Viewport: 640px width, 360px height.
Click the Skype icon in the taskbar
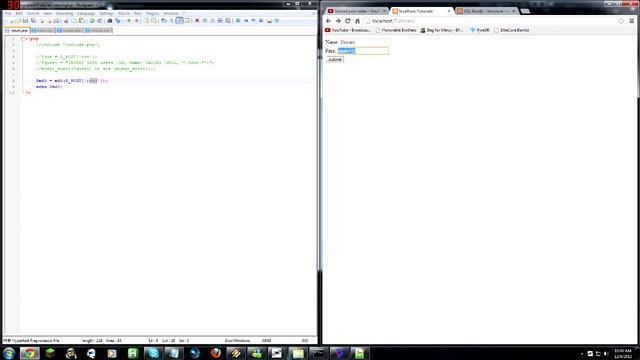coord(153,353)
